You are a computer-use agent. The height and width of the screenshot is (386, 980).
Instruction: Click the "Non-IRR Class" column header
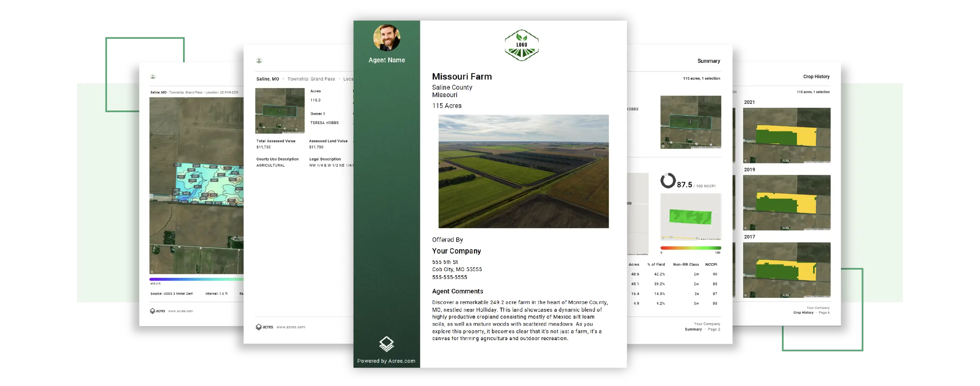click(x=686, y=265)
